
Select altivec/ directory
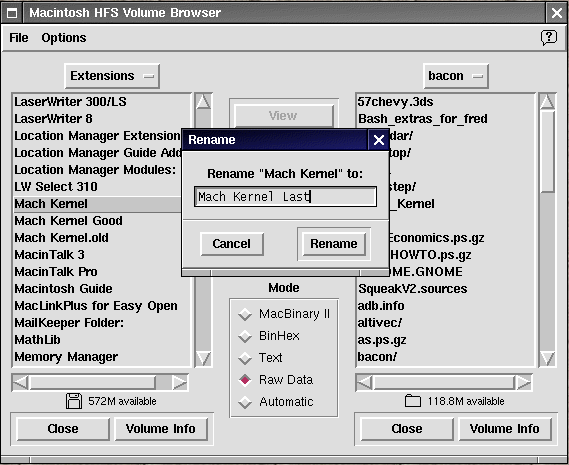tap(445, 323)
